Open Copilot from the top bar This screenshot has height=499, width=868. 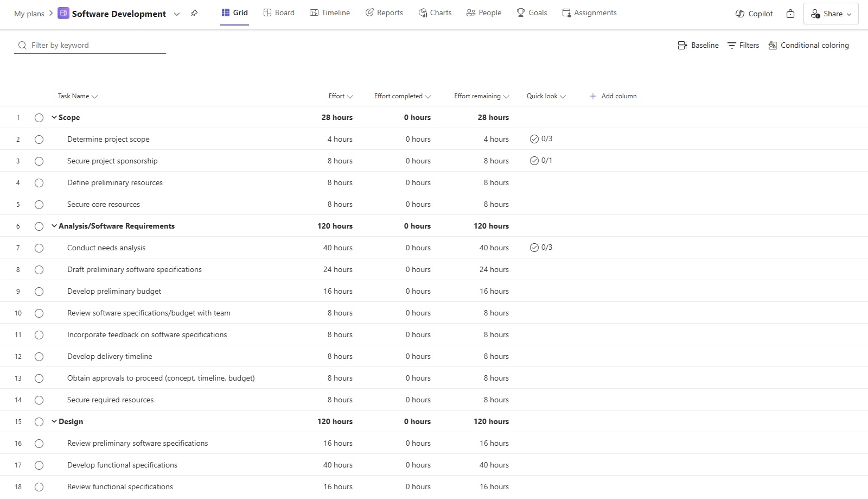click(x=754, y=14)
